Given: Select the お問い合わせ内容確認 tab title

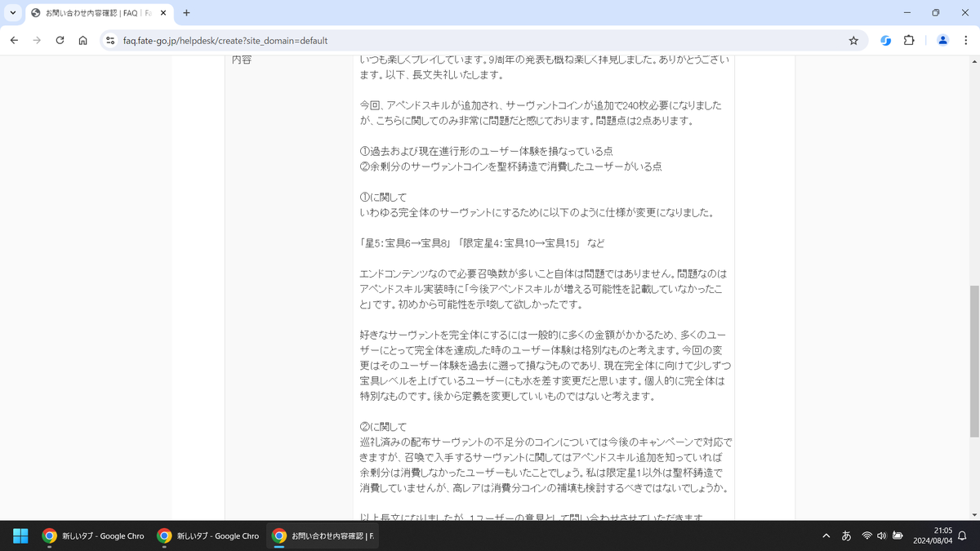Looking at the screenshot, I should (98, 13).
